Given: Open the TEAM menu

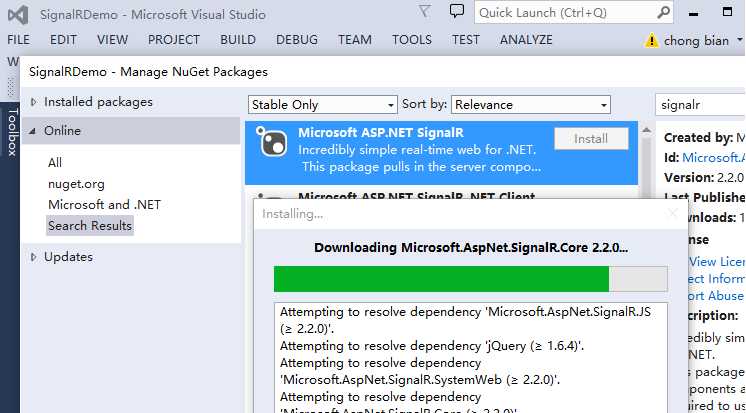Looking at the screenshot, I should click(355, 40).
